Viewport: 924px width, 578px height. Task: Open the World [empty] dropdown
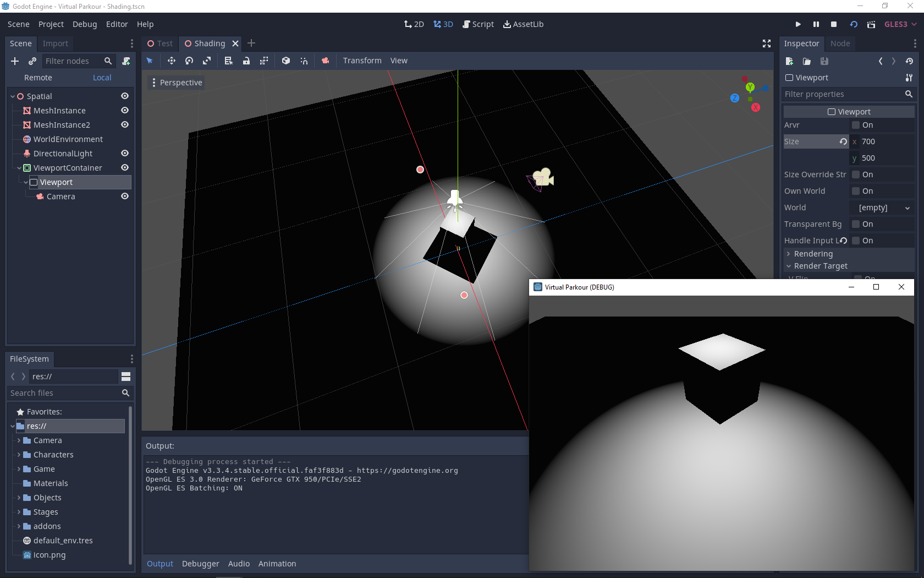pyautogui.click(x=882, y=208)
